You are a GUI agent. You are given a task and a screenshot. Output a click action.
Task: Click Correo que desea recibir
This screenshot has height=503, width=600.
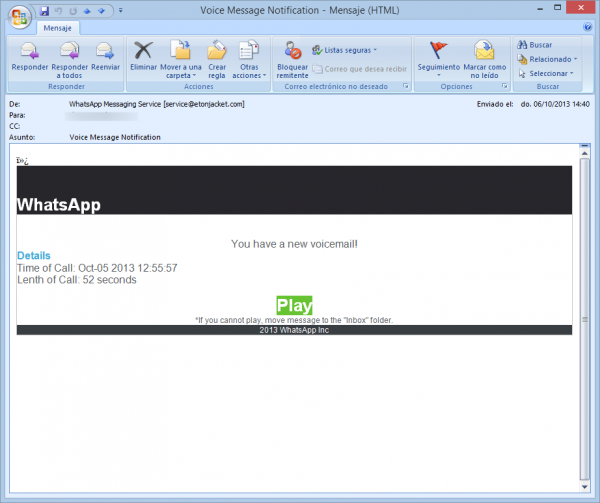[360, 69]
